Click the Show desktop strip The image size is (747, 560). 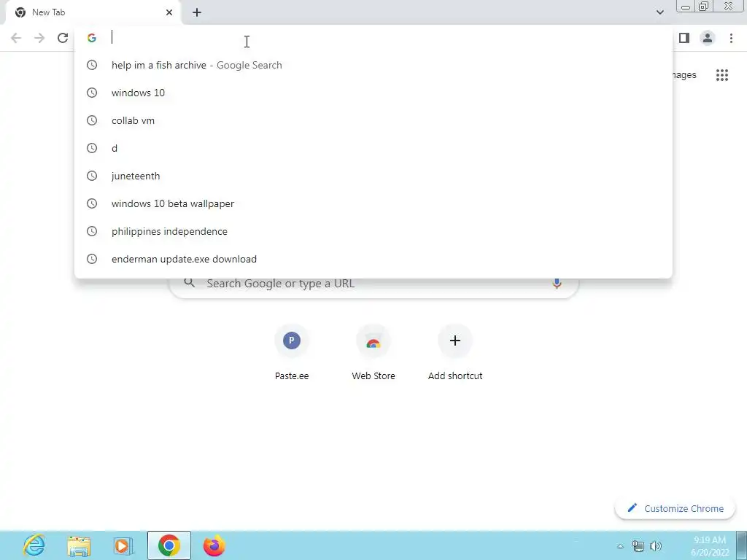pyautogui.click(x=742, y=545)
